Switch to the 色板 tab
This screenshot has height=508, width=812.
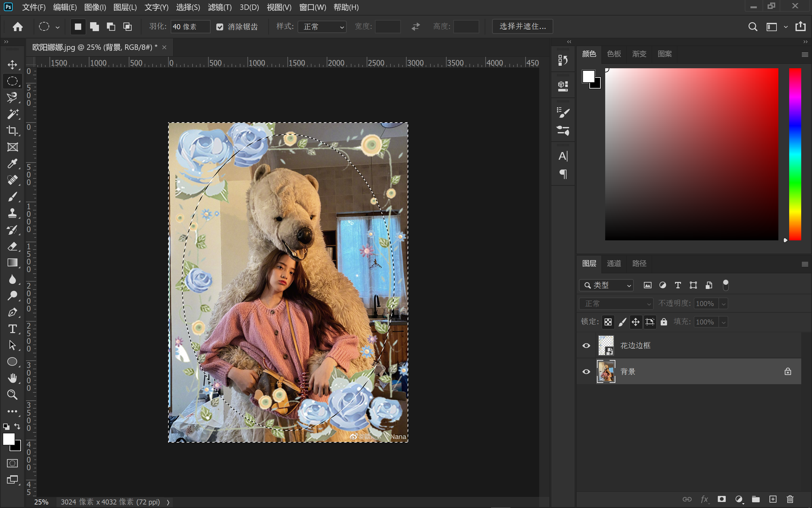pos(614,54)
